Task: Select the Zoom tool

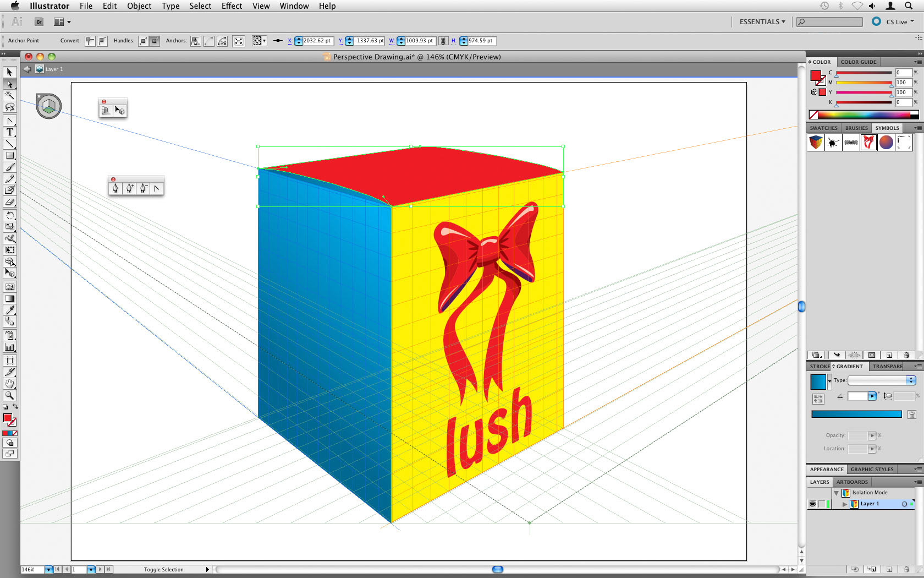Action: pyautogui.click(x=9, y=395)
